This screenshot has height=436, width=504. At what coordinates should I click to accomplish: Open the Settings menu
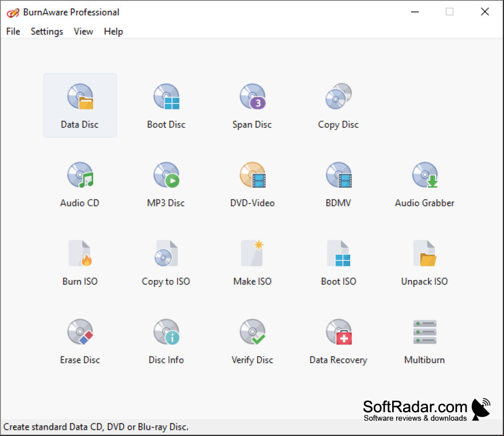click(x=47, y=31)
